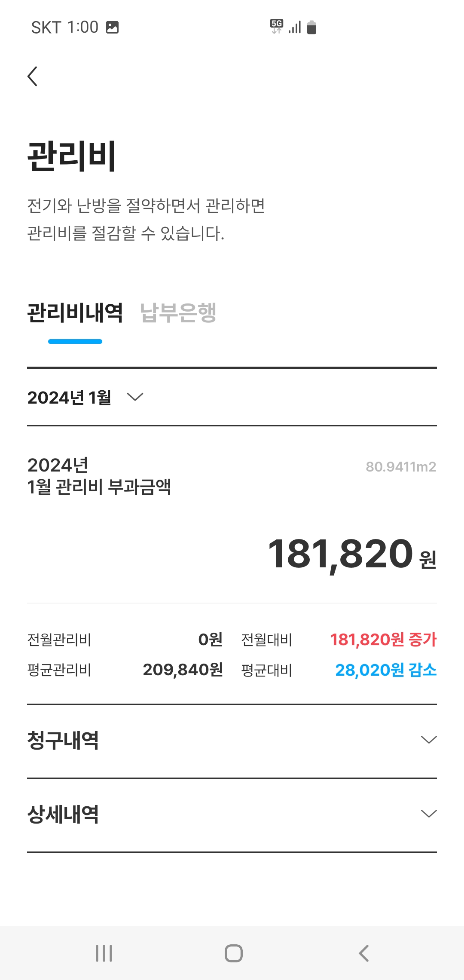The width and height of the screenshot is (464, 980).
Task: Tap the 5G network indicator icon
Action: [x=276, y=26]
